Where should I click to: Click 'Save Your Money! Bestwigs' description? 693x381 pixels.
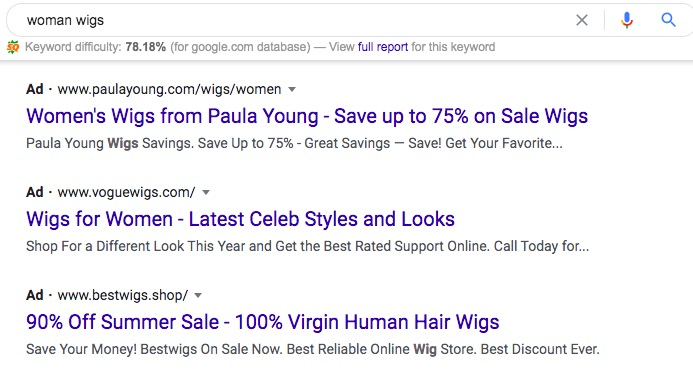click(x=313, y=350)
